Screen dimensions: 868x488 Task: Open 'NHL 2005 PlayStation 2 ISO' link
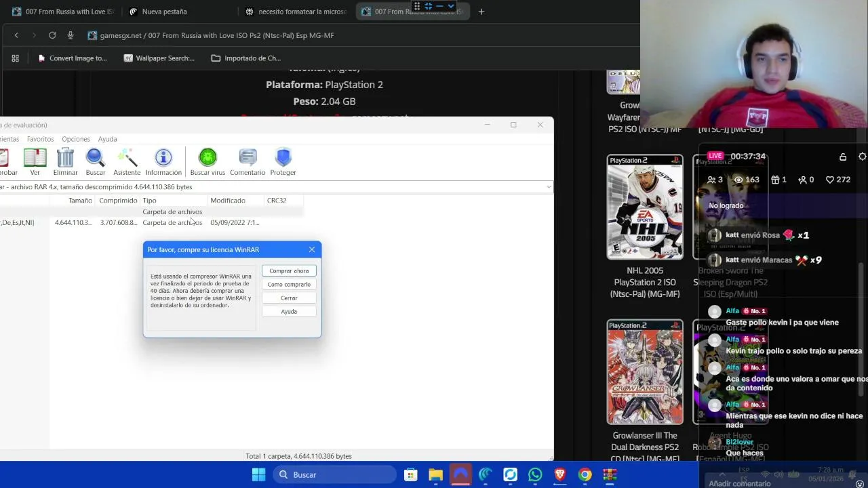coord(646,282)
